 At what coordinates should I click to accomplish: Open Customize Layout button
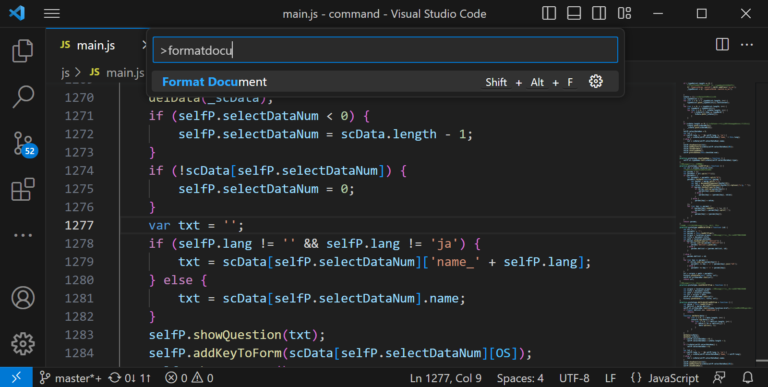pos(624,13)
